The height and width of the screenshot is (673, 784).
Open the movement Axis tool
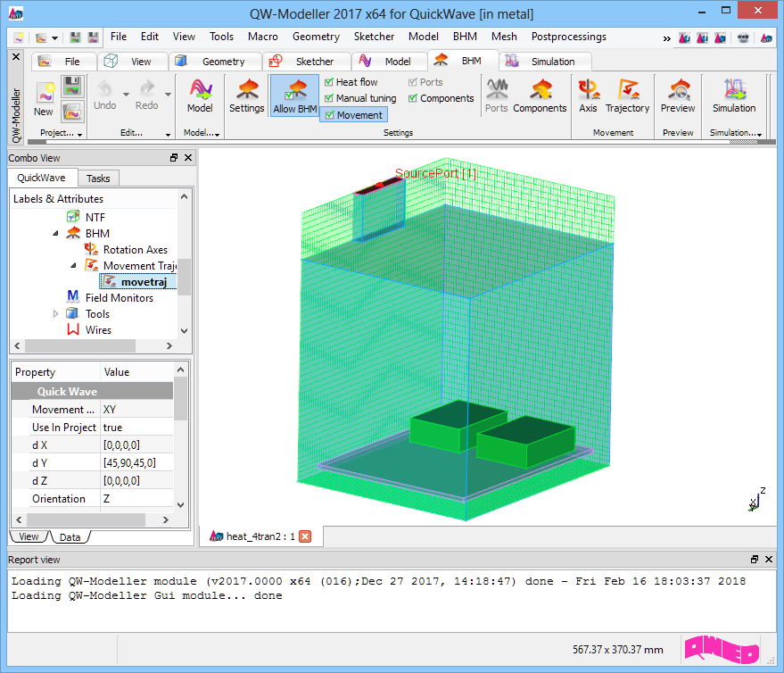point(588,96)
